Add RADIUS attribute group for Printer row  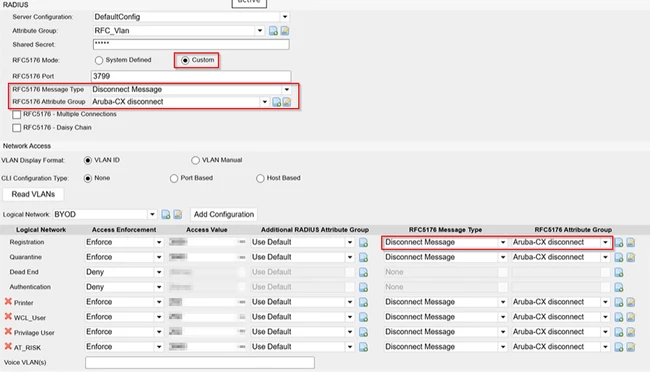point(364,302)
